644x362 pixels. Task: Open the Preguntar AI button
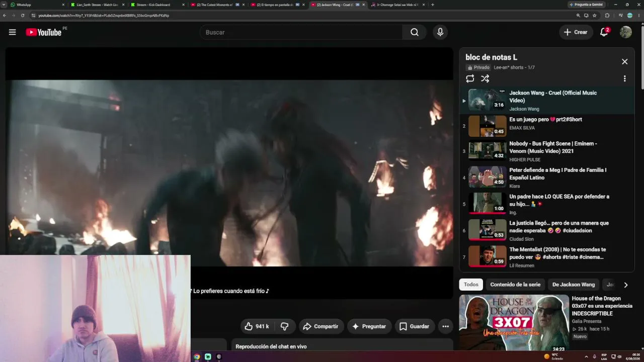(x=369, y=326)
